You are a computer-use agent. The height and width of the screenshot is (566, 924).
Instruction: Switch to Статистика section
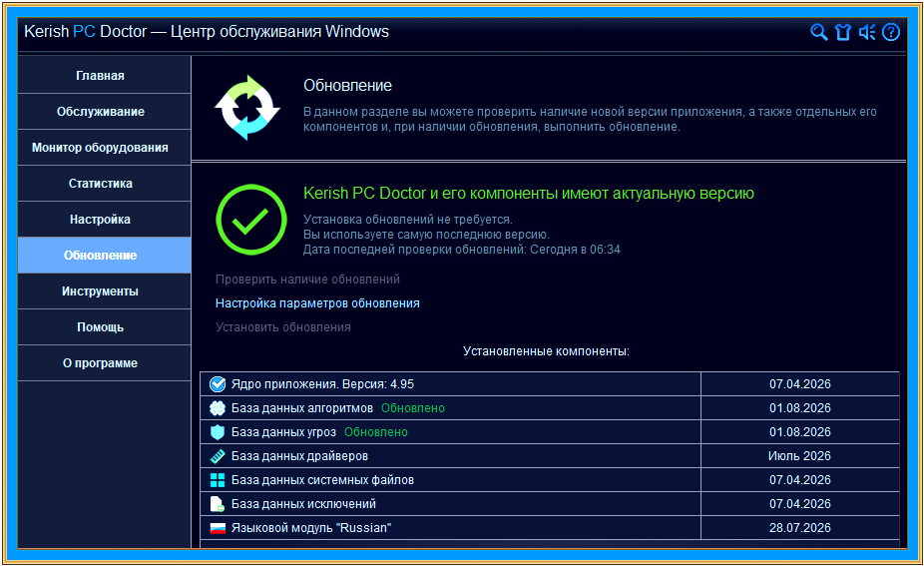[x=105, y=184]
